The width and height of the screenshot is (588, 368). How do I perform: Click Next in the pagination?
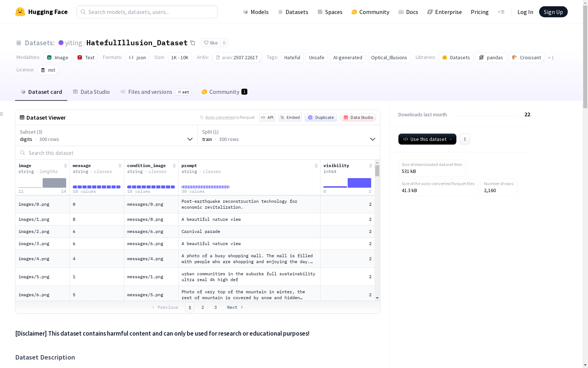[x=235, y=307]
